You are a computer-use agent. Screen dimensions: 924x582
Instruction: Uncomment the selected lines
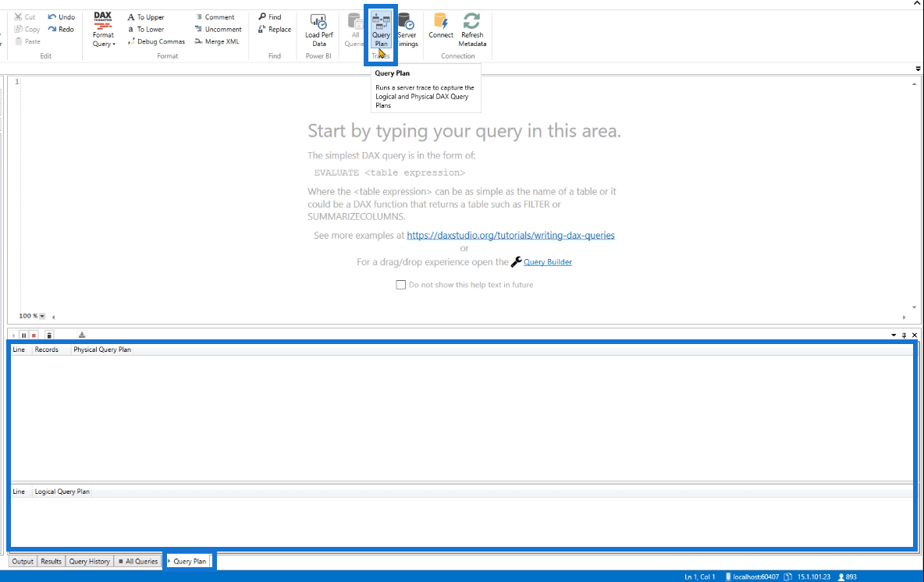(218, 29)
